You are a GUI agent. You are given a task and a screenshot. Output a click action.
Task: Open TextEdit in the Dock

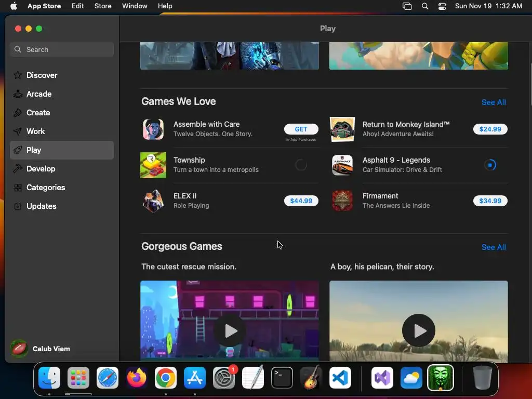pyautogui.click(x=253, y=378)
